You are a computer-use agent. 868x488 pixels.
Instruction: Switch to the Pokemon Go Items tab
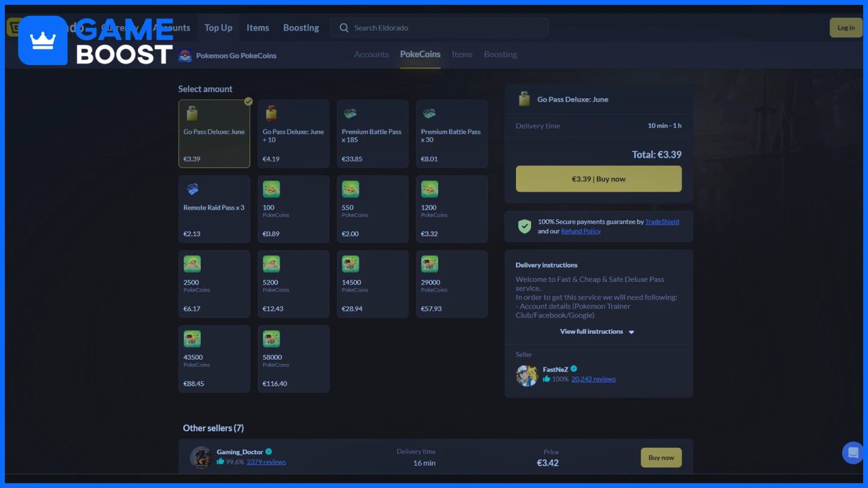point(462,54)
